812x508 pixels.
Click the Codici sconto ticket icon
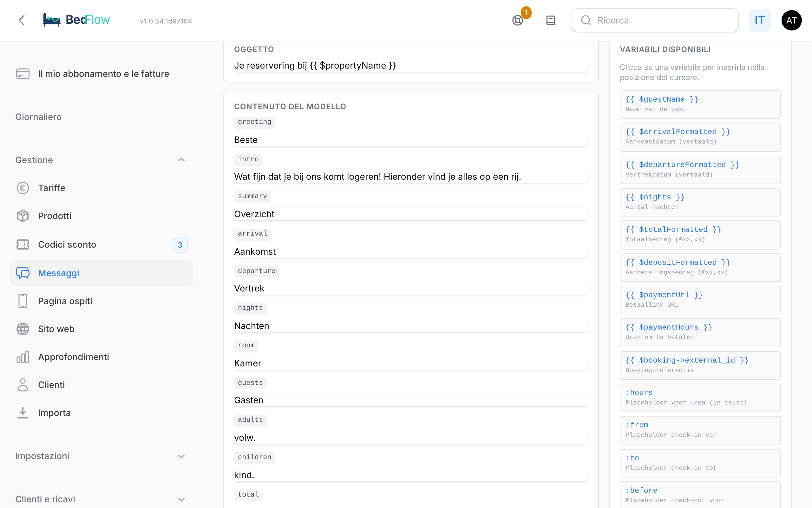click(x=23, y=244)
